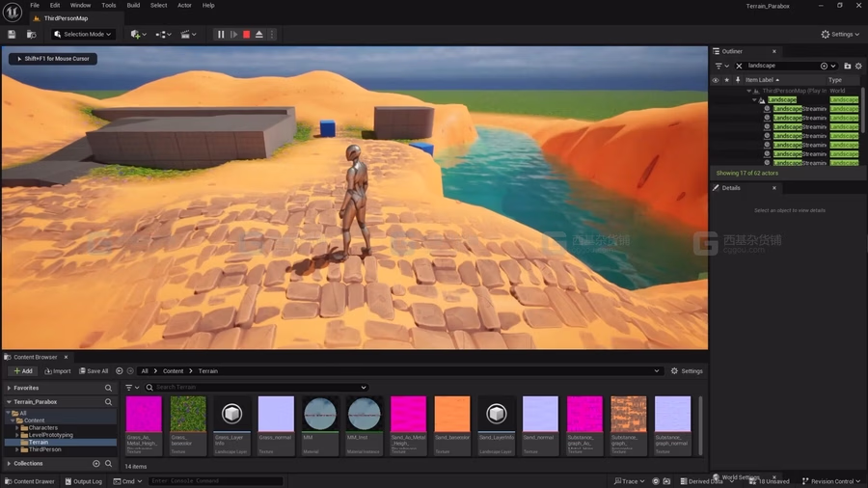Open the Outliner filter options
Image resolution: width=868 pixels, height=488 pixels.
(x=721, y=66)
